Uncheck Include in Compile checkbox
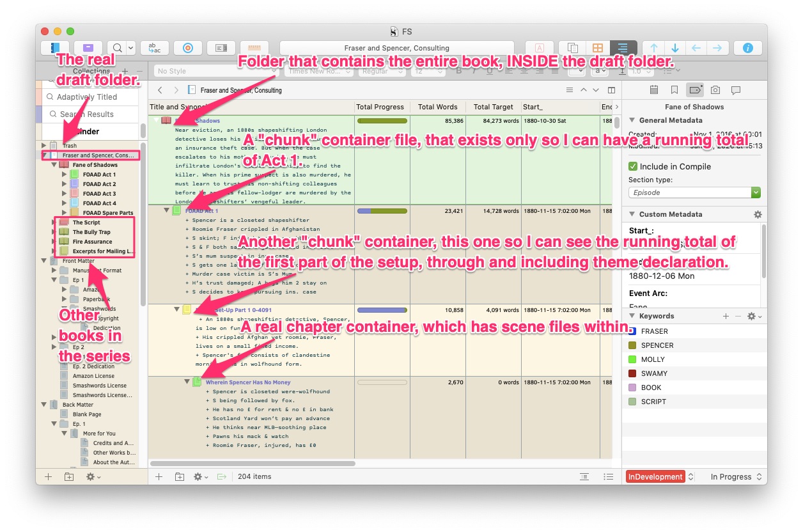 (633, 166)
